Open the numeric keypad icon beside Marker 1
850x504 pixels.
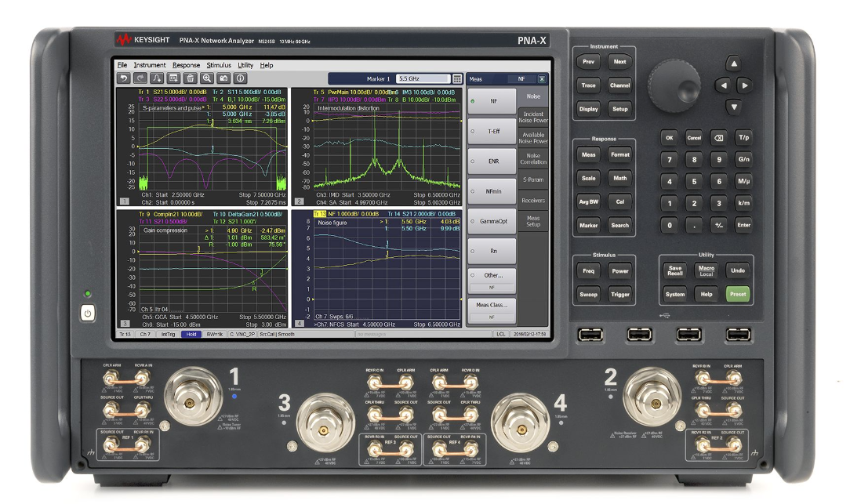point(457,79)
